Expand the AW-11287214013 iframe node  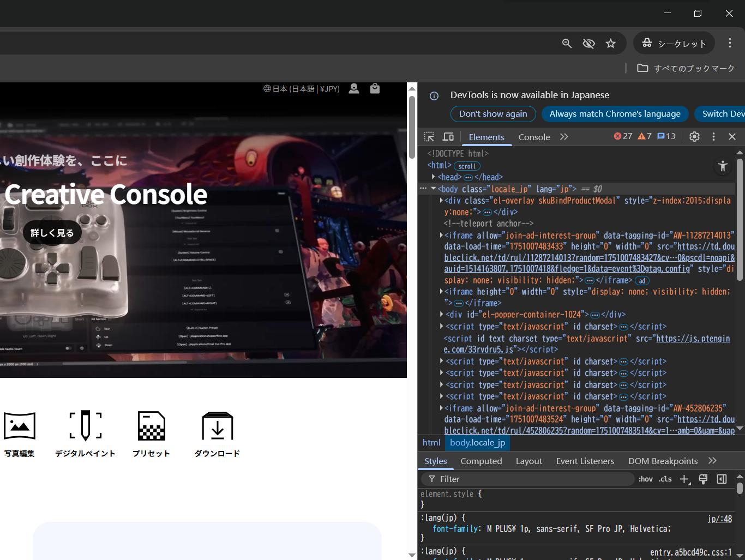[x=441, y=235]
